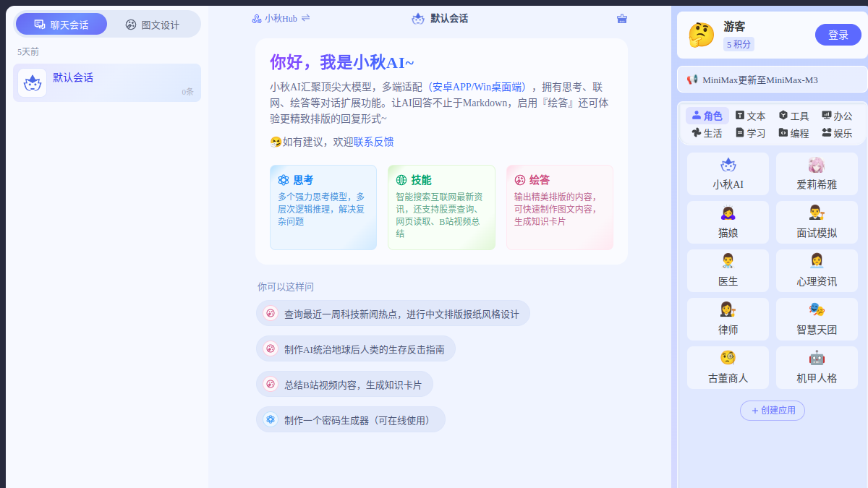The image size is (868, 488).
Task: Choose the 爱莉希雅 role card
Action: (817, 174)
